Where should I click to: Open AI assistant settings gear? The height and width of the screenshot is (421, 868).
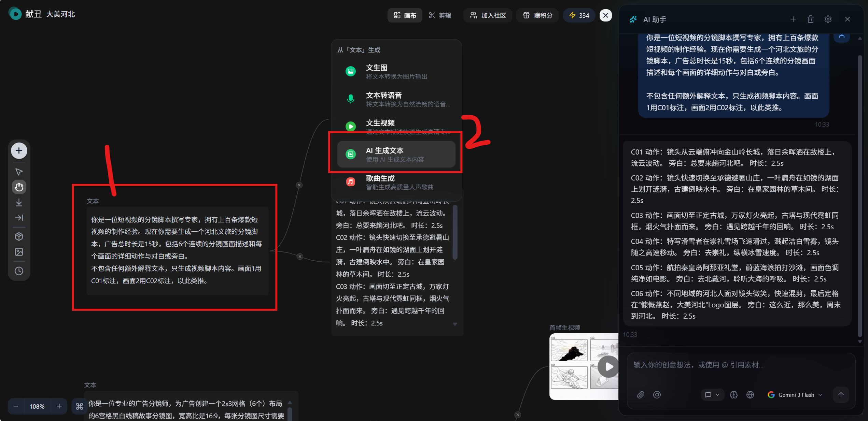pos(828,19)
